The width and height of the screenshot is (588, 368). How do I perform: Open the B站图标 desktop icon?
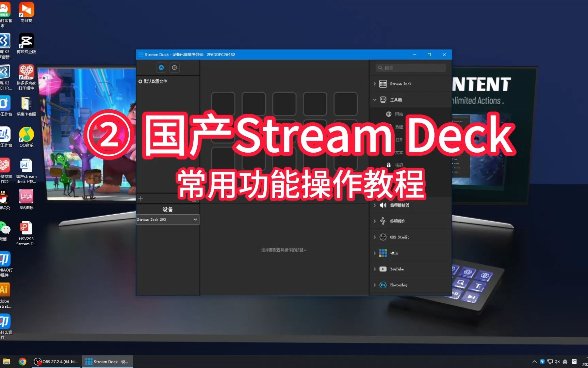point(26,199)
